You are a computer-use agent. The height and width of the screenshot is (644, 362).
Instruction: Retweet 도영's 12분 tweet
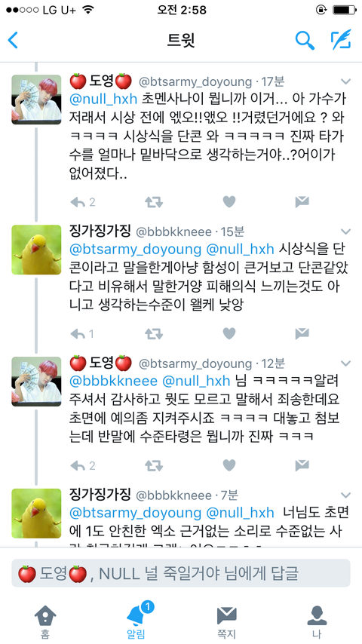click(x=154, y=465)
